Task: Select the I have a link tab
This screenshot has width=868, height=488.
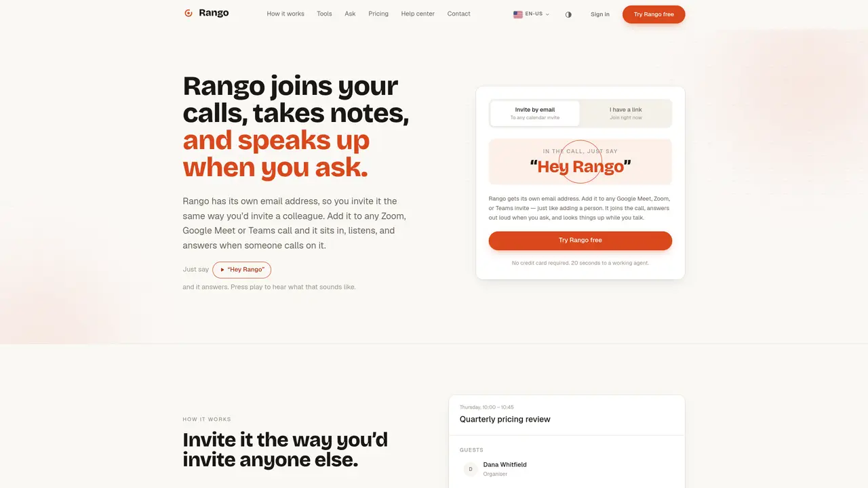Action: point(625,113)
